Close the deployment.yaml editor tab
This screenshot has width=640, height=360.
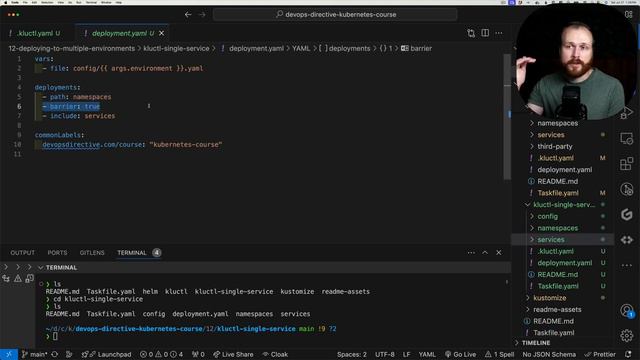tap(162, 33)
